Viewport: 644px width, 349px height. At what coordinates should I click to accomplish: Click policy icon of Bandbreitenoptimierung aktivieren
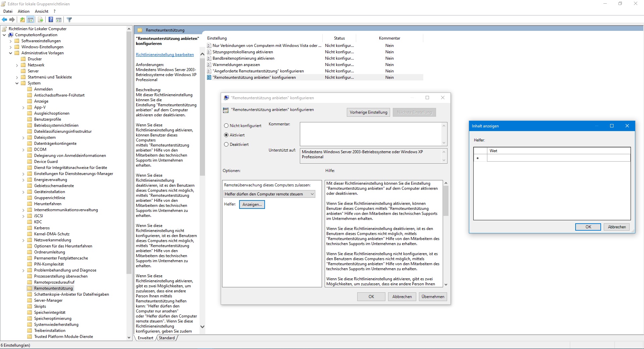(209, 58)
